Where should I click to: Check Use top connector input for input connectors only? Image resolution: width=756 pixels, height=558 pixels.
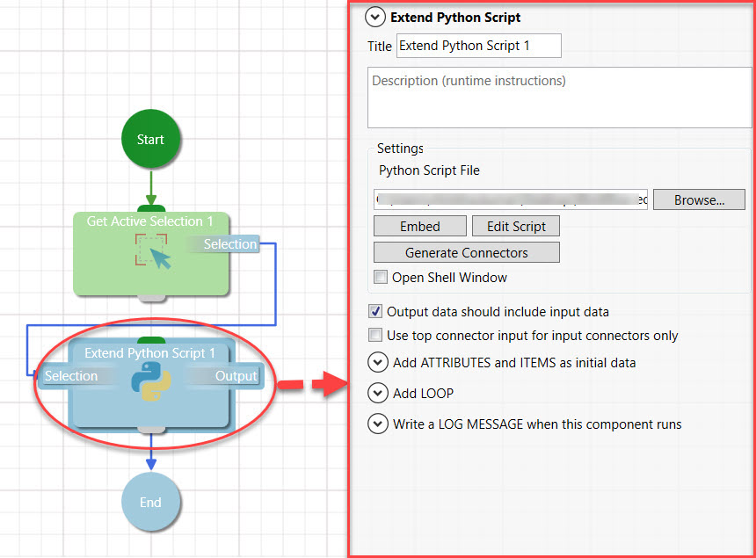376,335
